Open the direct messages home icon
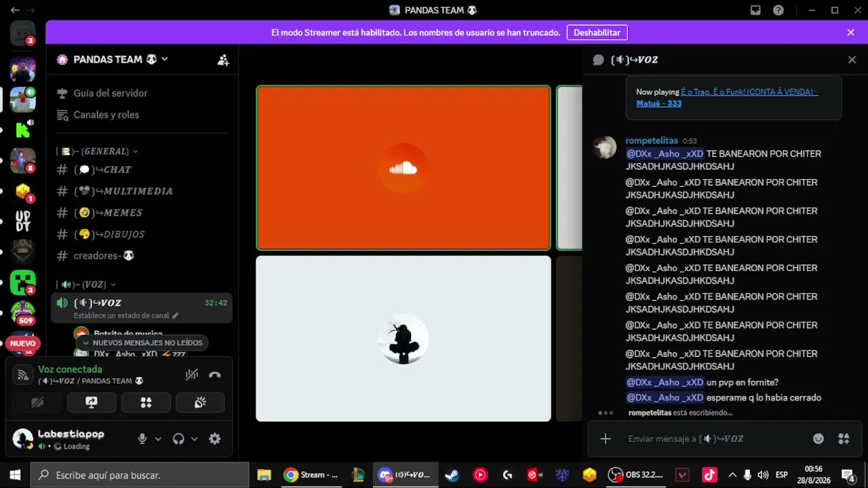Viewport: 868px width, 488px height. (22, 33)
